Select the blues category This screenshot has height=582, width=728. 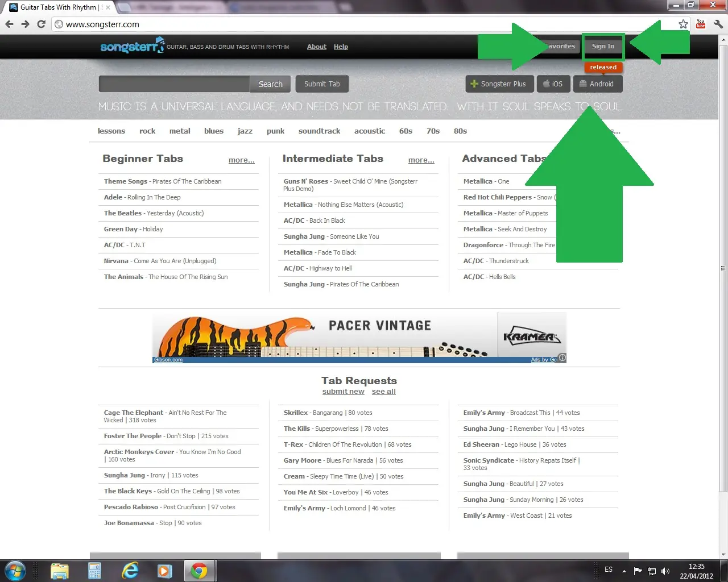click(x=214, y=131)
